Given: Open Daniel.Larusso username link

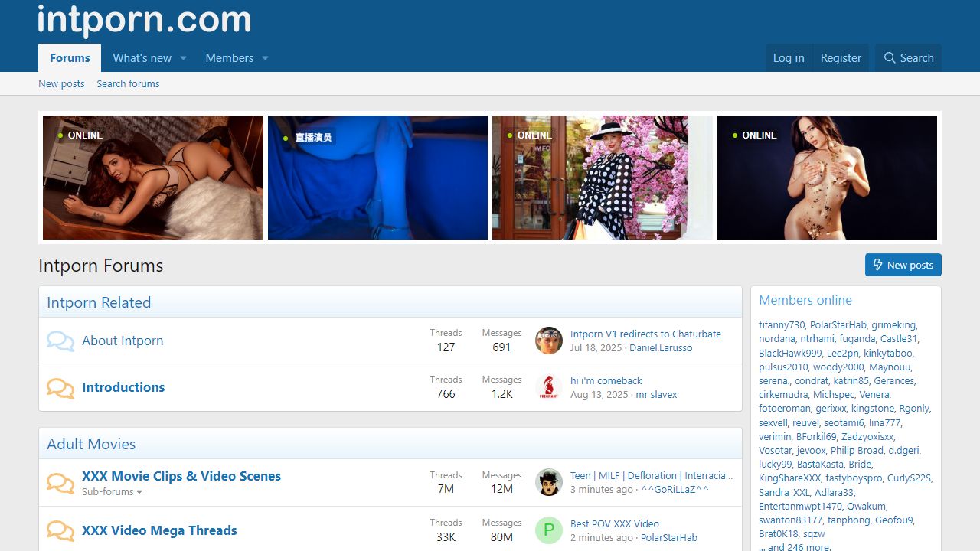Looking at the screenshot, I should pos(661,347).
